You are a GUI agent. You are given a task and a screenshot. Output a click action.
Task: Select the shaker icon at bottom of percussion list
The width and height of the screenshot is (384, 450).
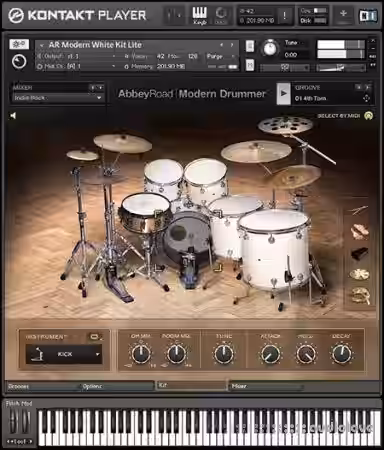[360, 295]
